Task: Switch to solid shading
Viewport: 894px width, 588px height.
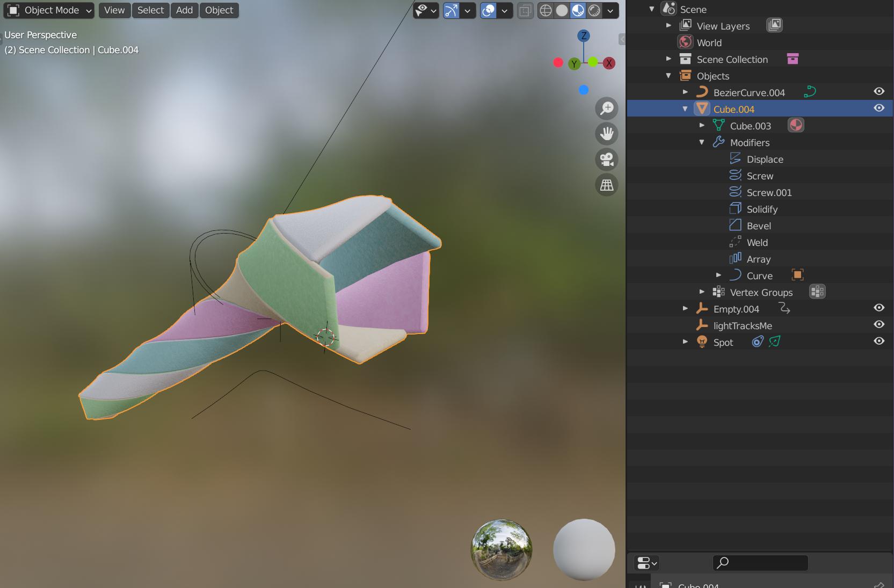Action: click(562, 10)
